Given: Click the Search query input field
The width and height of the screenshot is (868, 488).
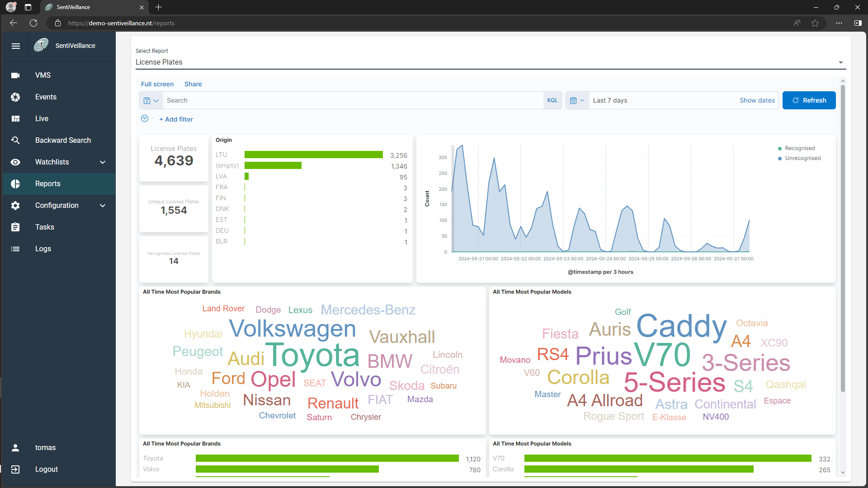Looking at the screenshot, I should tap(353, 100).
